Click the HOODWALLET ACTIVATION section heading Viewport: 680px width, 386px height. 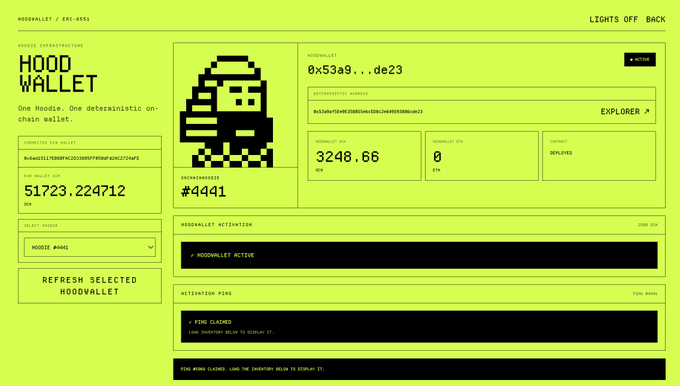(x=216, y=225)
